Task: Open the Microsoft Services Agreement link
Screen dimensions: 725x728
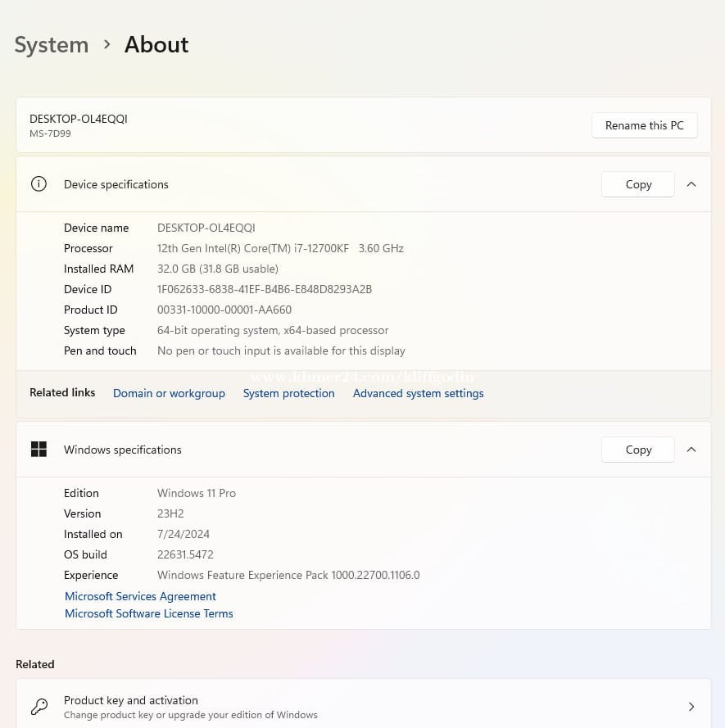Action: (140, 596)
